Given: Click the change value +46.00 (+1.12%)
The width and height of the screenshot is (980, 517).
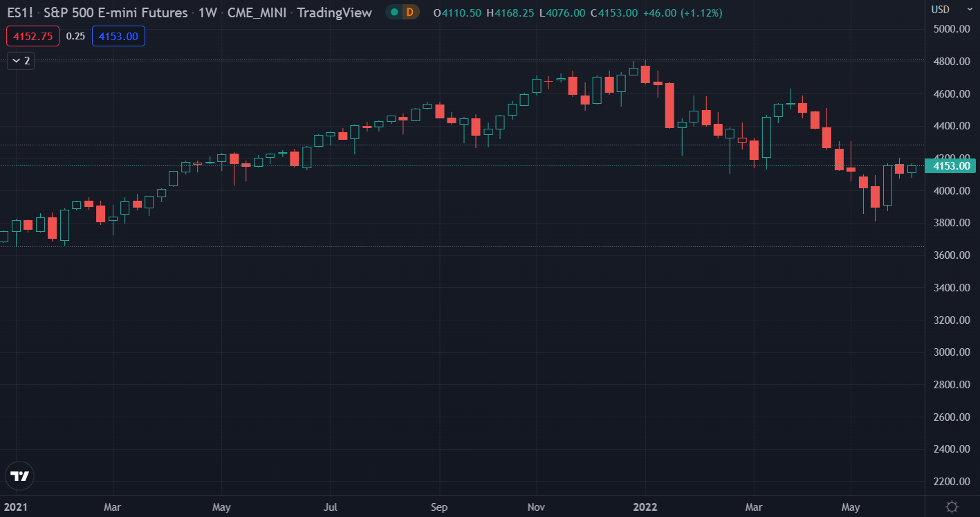Looking at the screenshot, I should [x=682, y=12].
